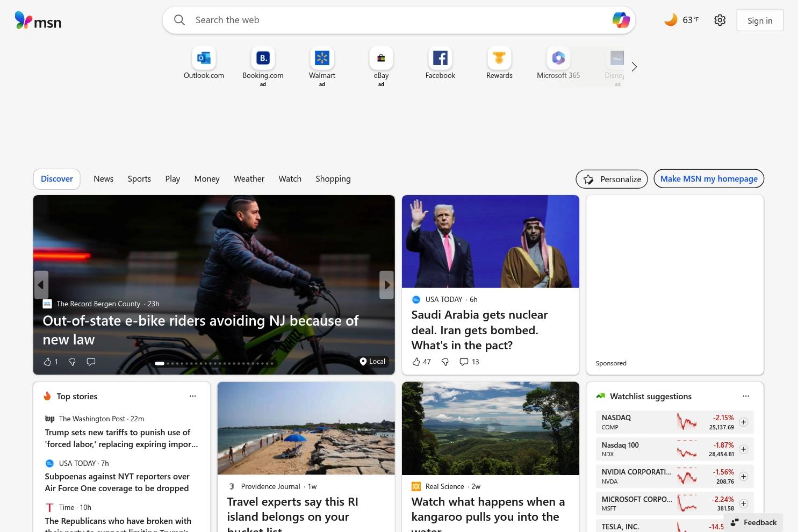The image size is (798, 532).
Task: Add Microsoft MSFT to watchlist
Action: point(743,504)
